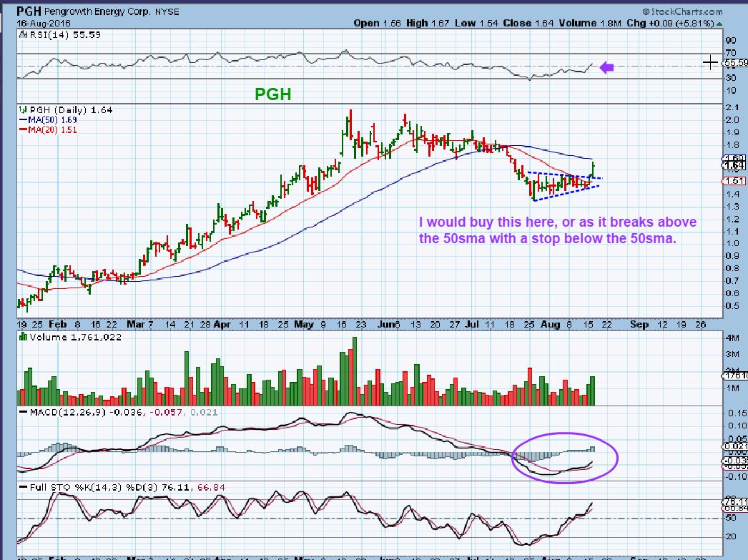The width and height of the screenshot is (748, 560).
Task: Click the Aug label on price date axis
Action: [x=550, y=325]
